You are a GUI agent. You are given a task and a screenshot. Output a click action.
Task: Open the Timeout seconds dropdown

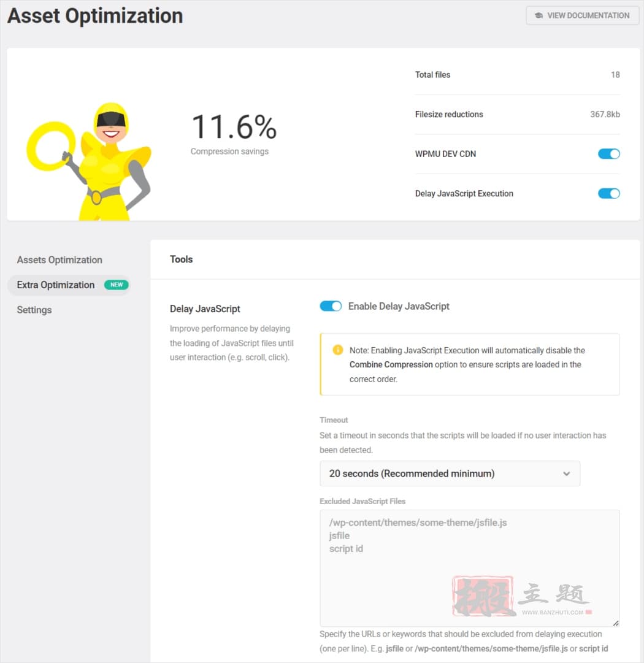(x=450, y=473)
